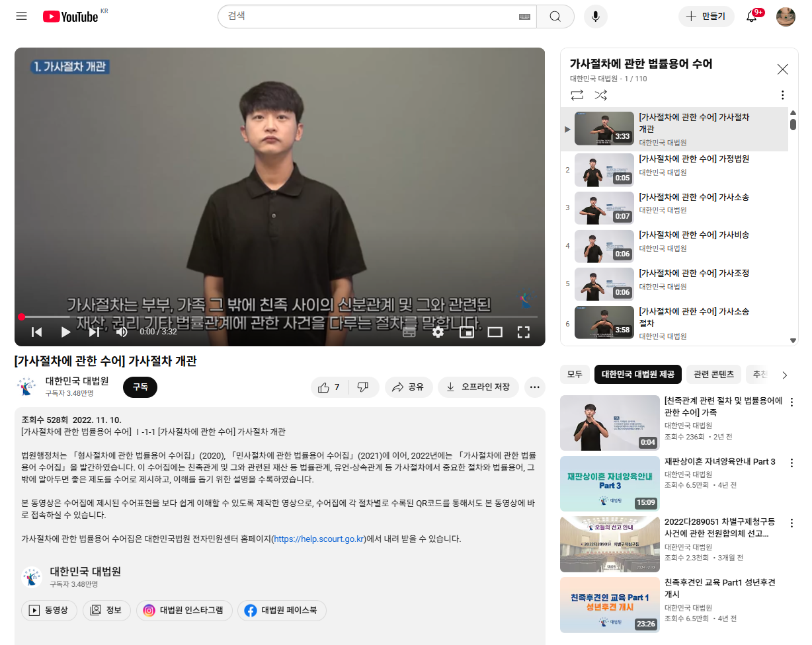Open the notifications bell
This screenshot has width=812, height=645.
tap(752, 17)
